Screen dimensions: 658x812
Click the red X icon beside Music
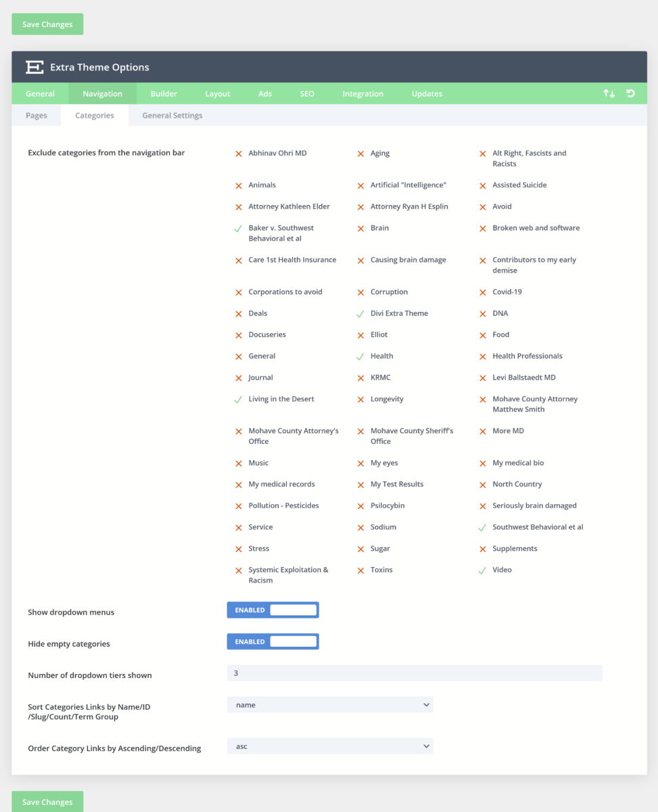(x=238, y=463)
